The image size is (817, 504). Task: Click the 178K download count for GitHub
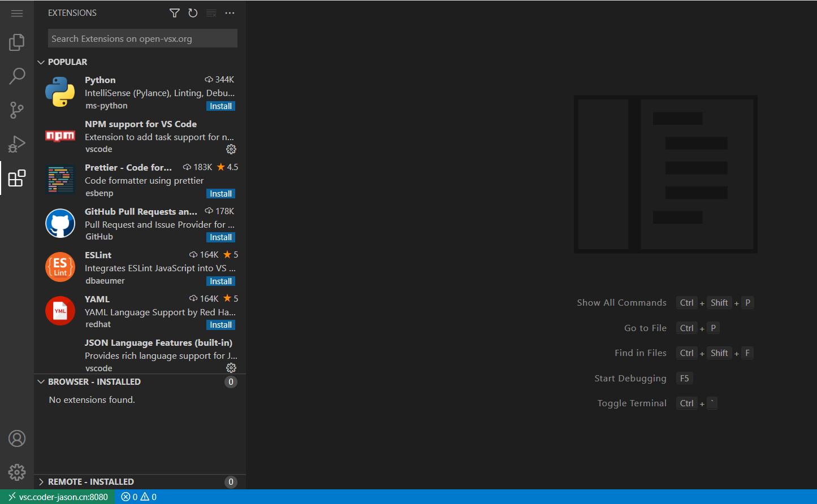pyautogui.click(x=219, y=211)
